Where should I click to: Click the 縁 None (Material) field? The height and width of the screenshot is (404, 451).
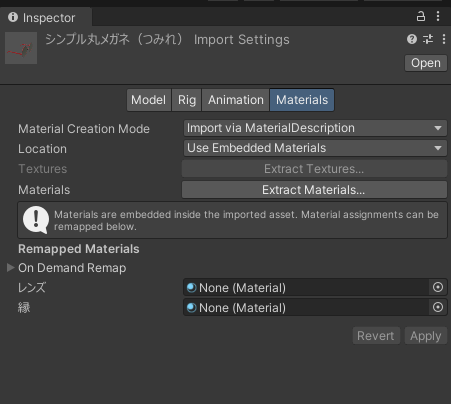pyautogui.click(x=306, y=307)
